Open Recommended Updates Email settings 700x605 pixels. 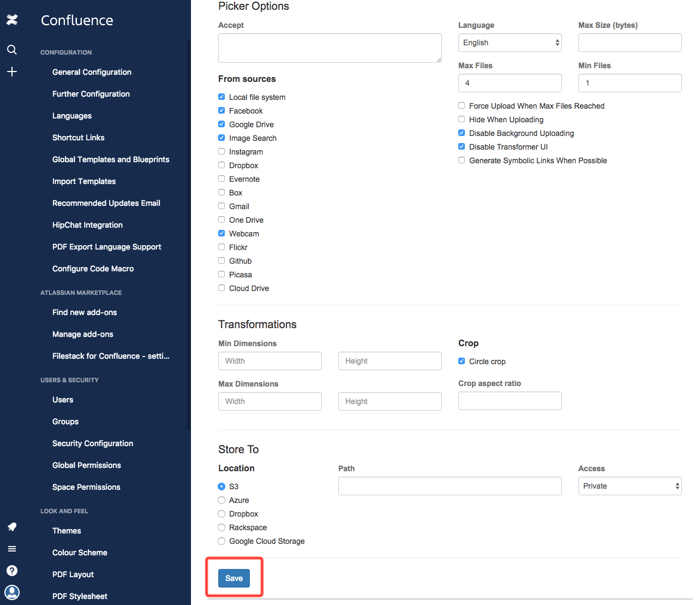click(x=106, y=203)
